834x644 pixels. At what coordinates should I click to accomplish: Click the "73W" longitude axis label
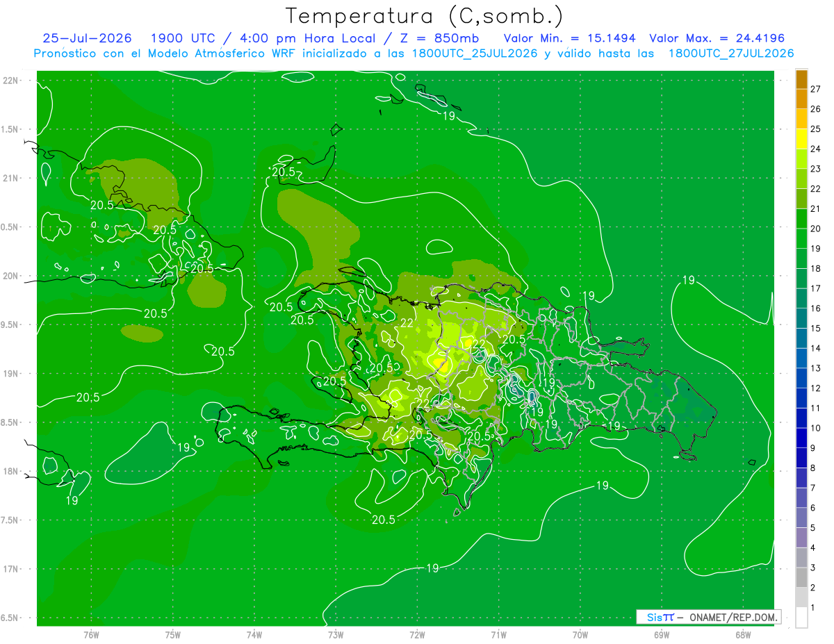pos(336,634)
